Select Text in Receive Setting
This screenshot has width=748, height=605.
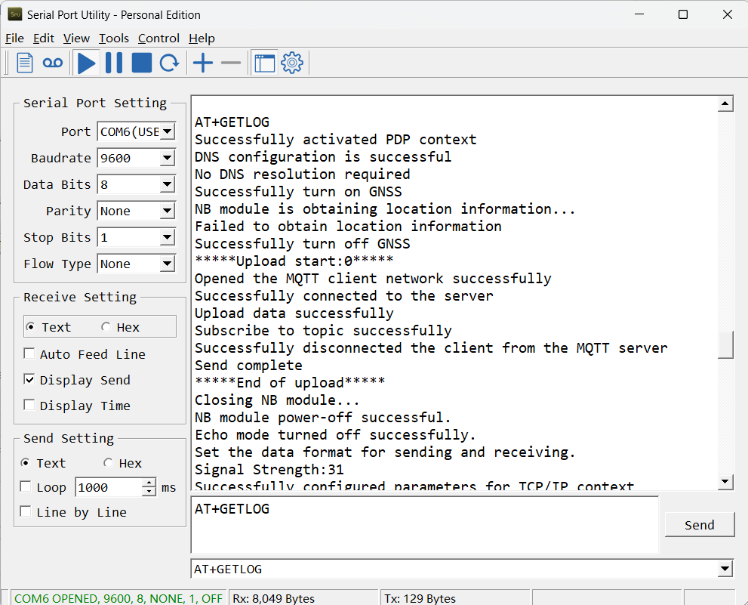[x=30, y=327]
